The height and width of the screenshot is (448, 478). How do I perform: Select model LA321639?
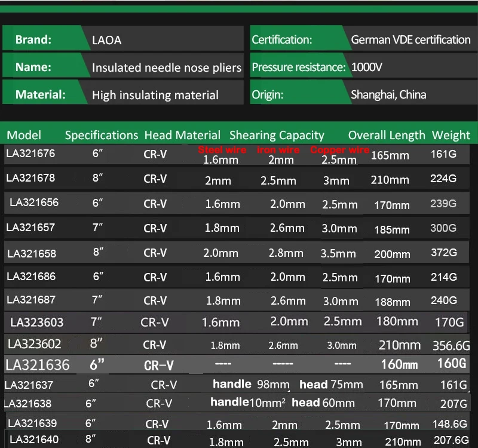pyautogui.click(x=32, y=424)
